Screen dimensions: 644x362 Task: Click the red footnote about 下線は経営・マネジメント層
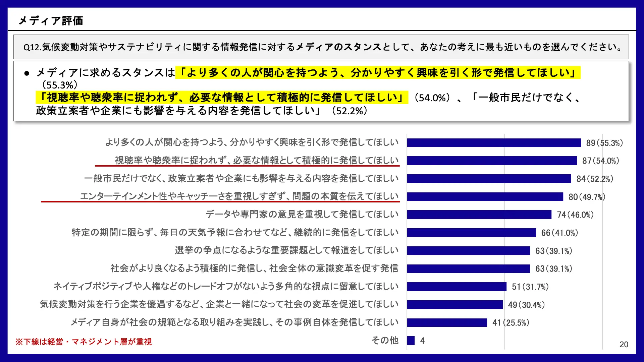pyautogui.click(x=84, y=342)
